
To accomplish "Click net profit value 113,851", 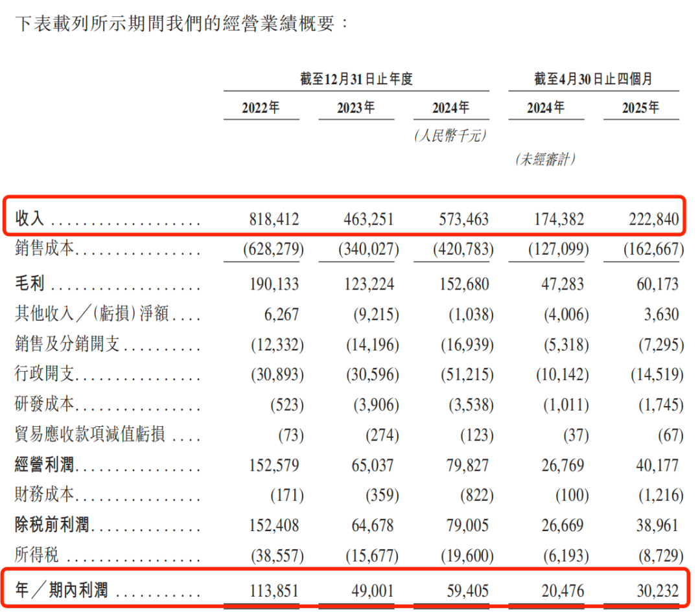I will click(x=273, y=590).
